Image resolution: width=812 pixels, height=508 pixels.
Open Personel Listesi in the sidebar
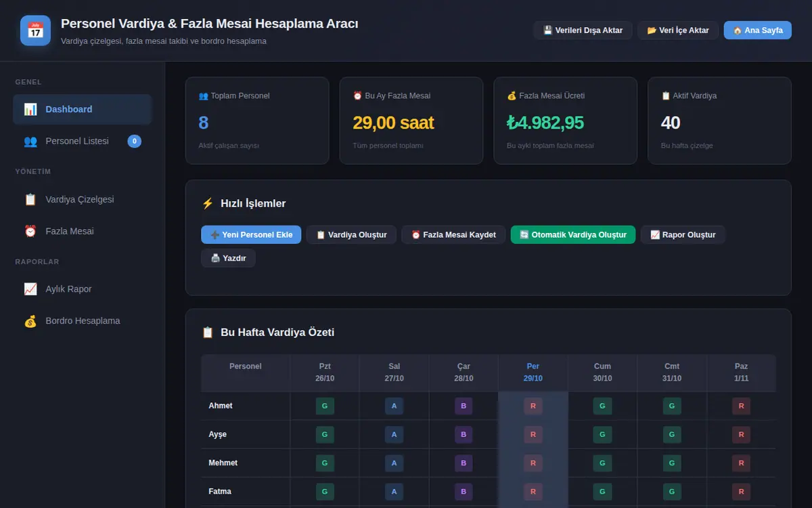82,141
